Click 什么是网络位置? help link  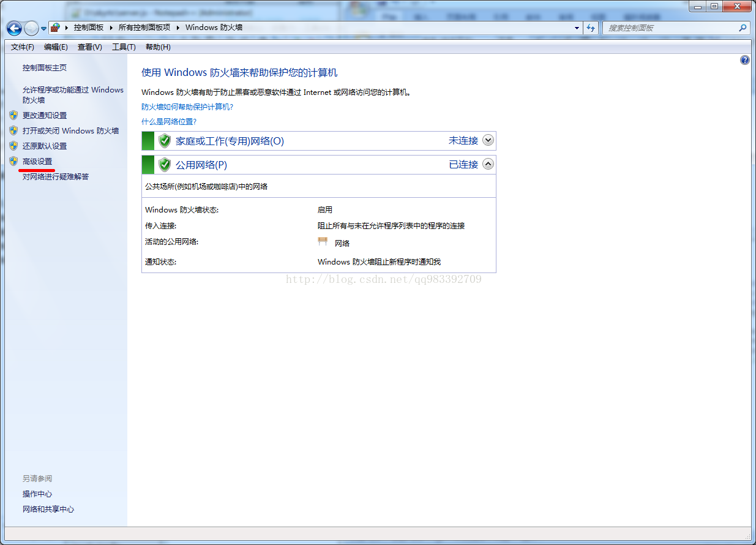tap(169, 121)
